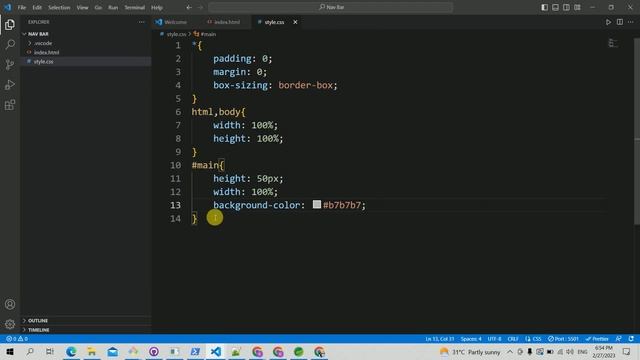Open the Terminal menu
Image resolution: width=640 pixels, height=360 pixels.
[135, 7]
